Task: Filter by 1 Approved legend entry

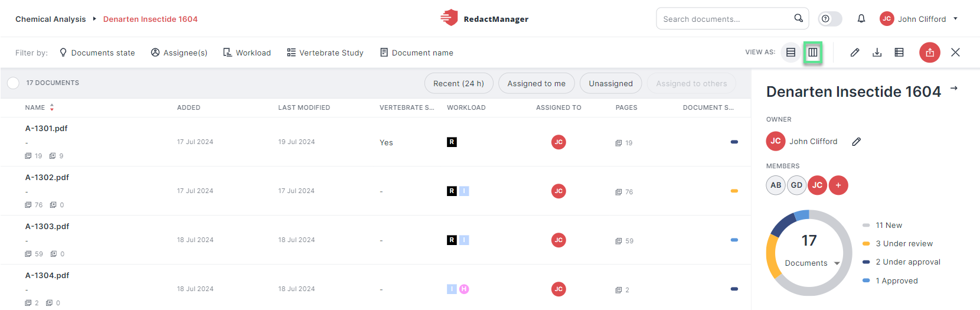Action: click(890, 280)
